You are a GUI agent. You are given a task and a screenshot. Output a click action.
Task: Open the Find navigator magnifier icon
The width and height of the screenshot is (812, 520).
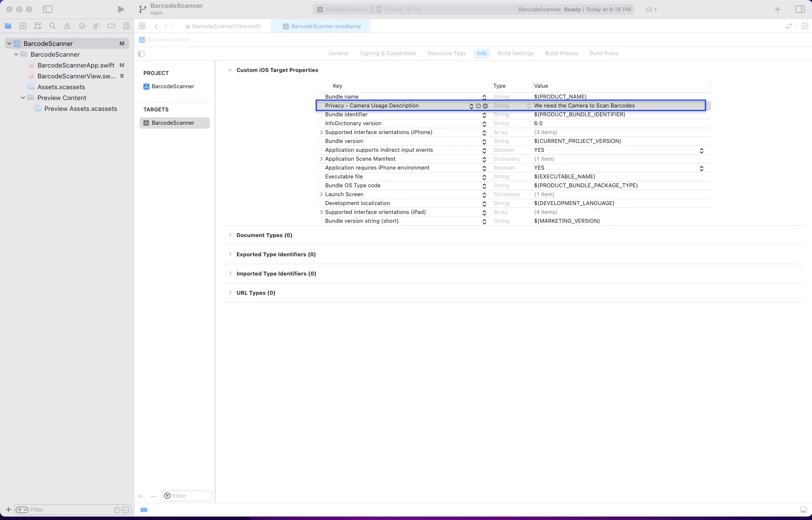pos(52,26)
